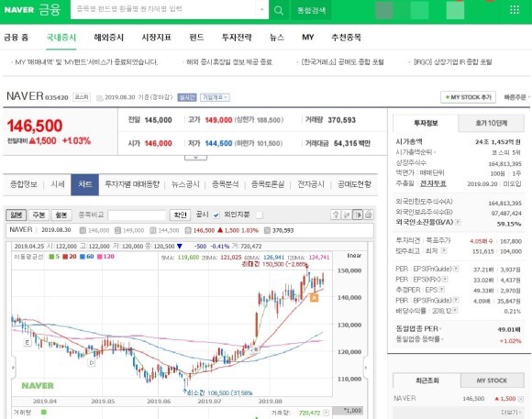The height and width of the screenshot is (419, 532).
Task: Click the orange A marker on chart
Action: (x=315, y=298)
